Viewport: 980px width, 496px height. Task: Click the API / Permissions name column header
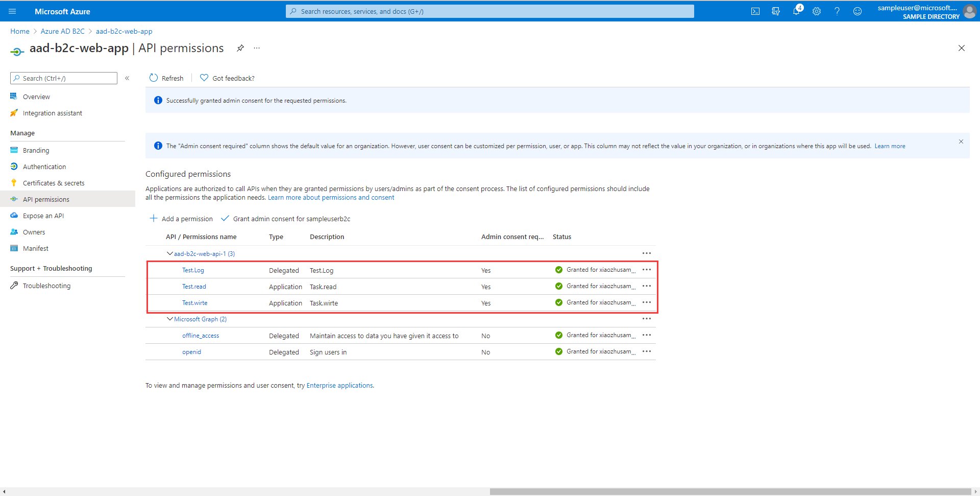coord(201,237)
